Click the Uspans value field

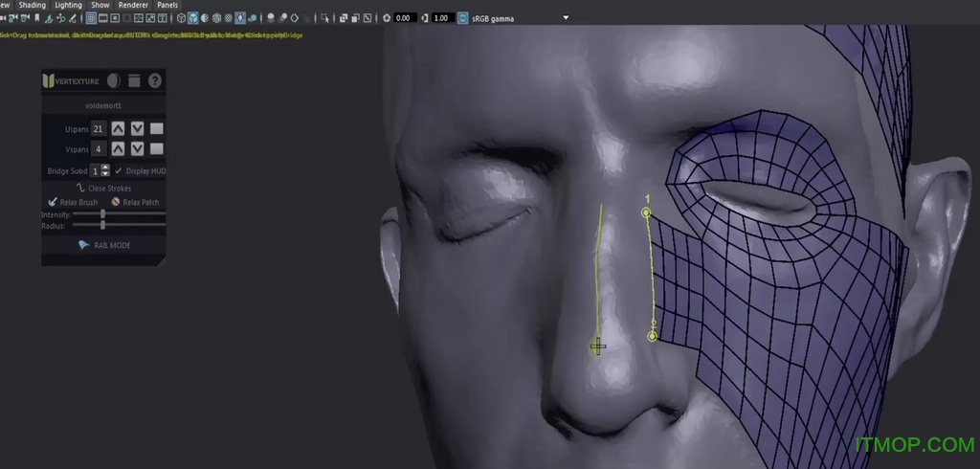pos(98,128)
